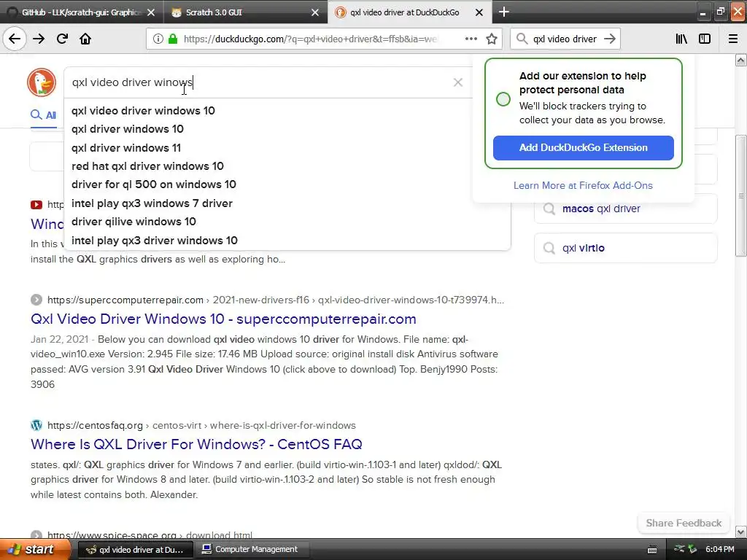The image size is (747, 560).
Task: Click the green circle in extension prompt
Action: (503, 99)
